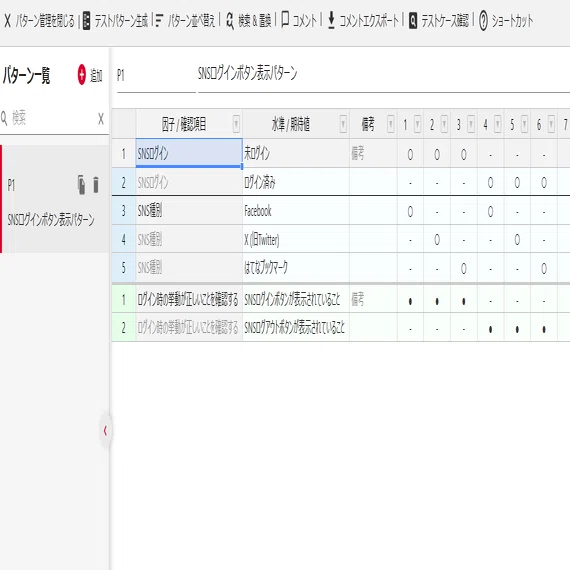
Task: Click テストケース確認 toolbar label
Action: point(445,21)
